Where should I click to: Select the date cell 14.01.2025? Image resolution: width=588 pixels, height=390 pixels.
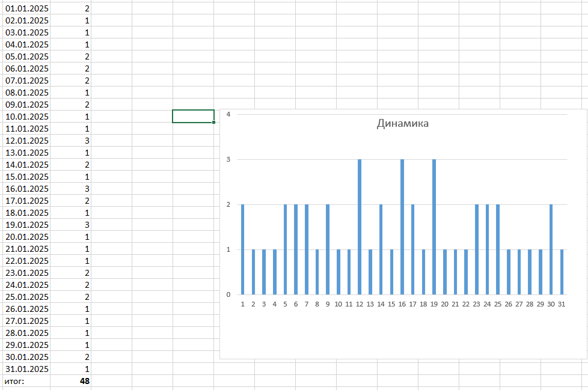(x=26, y=165)
